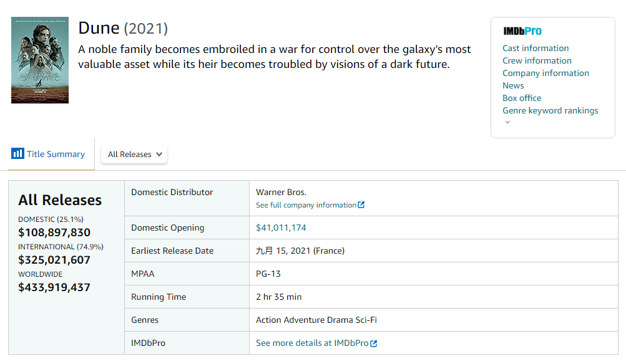Open the All Releases dropdown

[x=134, y=155]
